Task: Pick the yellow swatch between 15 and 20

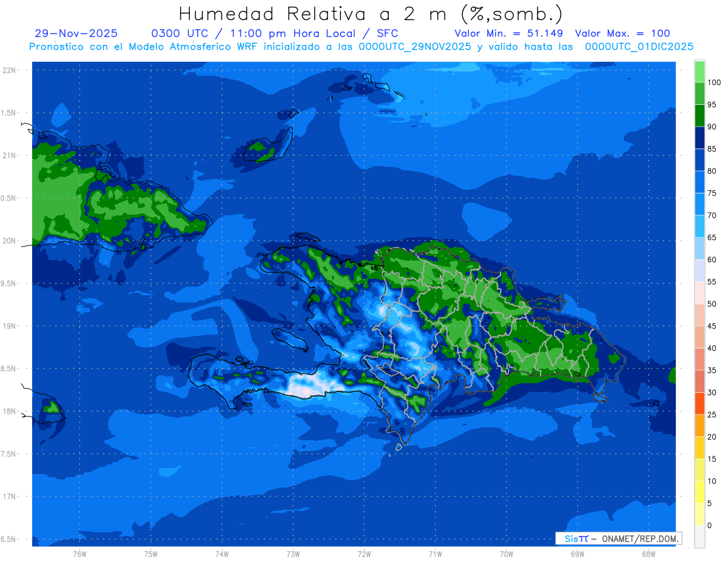Action: pyautogui.click(x=699, y=448)
